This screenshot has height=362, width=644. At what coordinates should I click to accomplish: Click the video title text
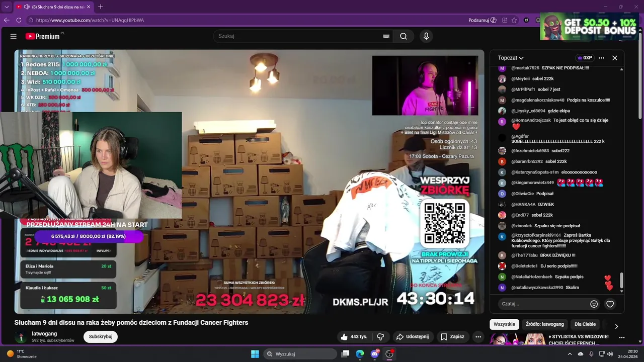(131, 323)
